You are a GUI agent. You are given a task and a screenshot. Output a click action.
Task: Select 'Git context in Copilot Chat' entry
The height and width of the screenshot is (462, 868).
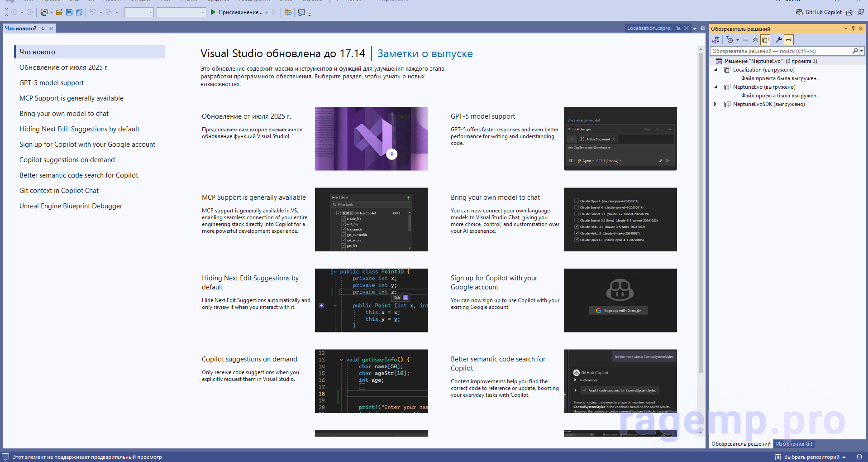coord(59,191)
